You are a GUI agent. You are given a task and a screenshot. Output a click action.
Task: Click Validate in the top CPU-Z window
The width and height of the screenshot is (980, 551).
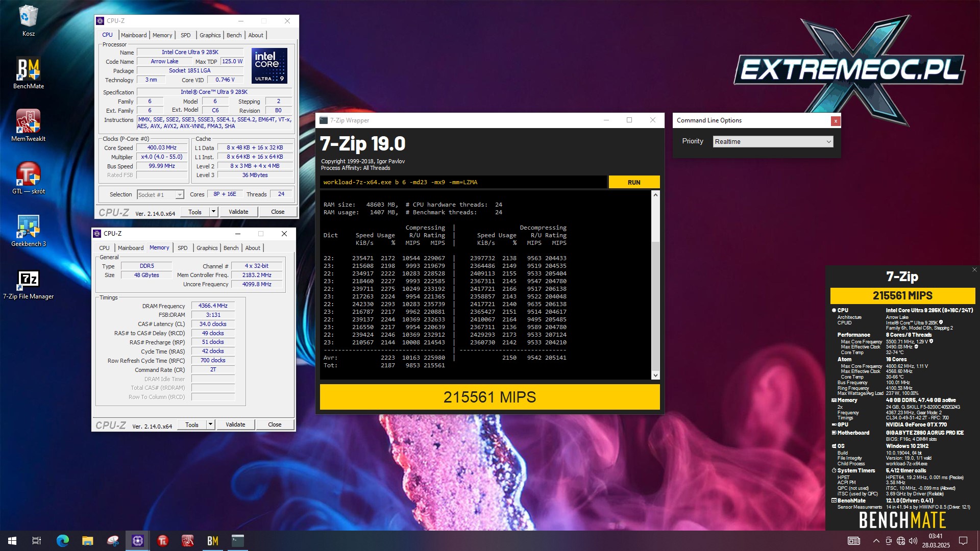pyautogui.click(x=238, y=212)
